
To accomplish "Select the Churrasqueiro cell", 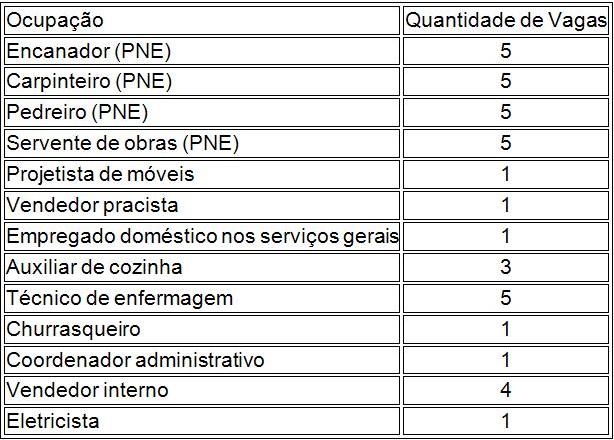I will (74, 329).
